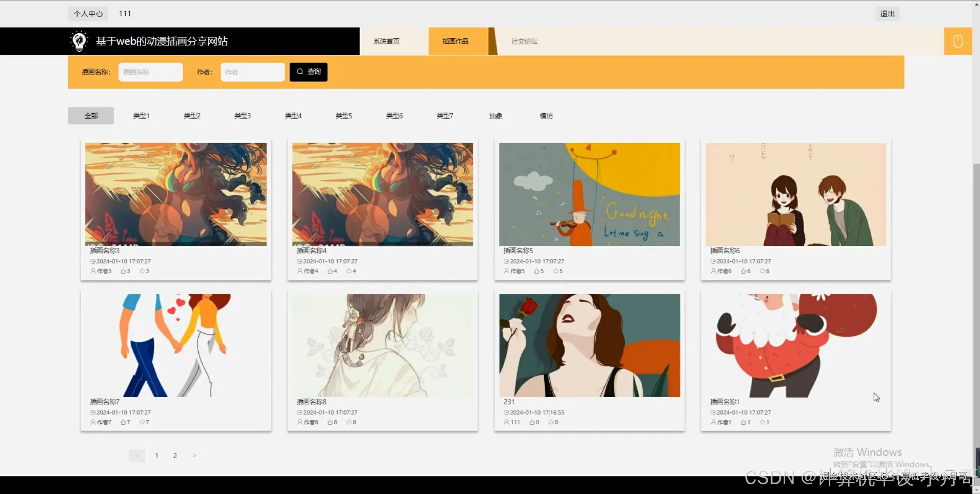Viewport: 980px width, 494px height.
Task: Select the 全部 category filter
Action: coord(91,116)
